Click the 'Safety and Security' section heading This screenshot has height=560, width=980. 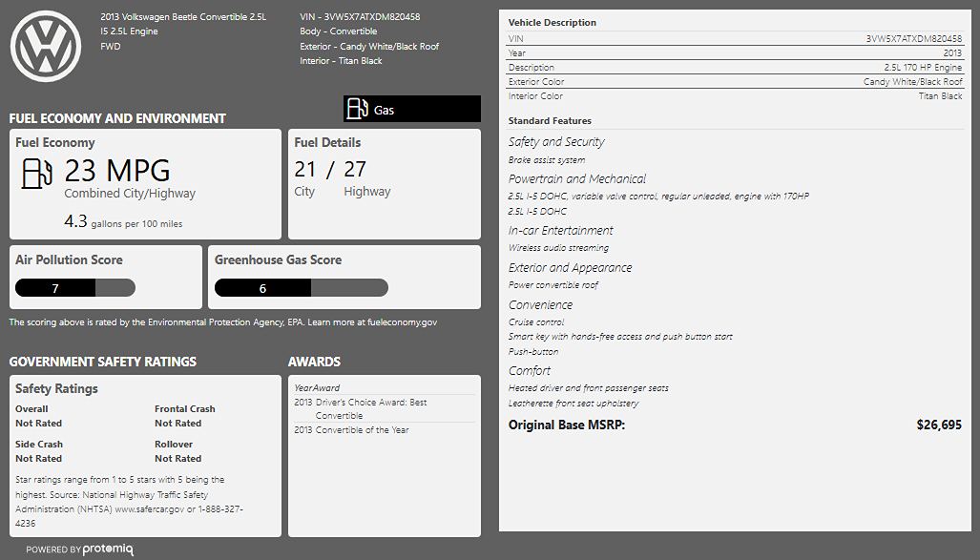[557, 142]
